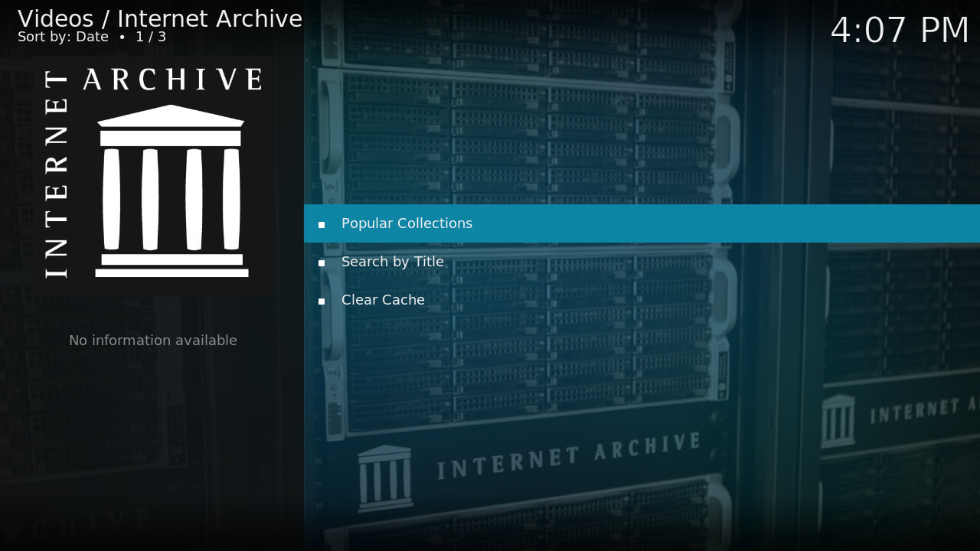Click the Videos / Internet Archive heading

pyautogui.click(x=160, y=18)
